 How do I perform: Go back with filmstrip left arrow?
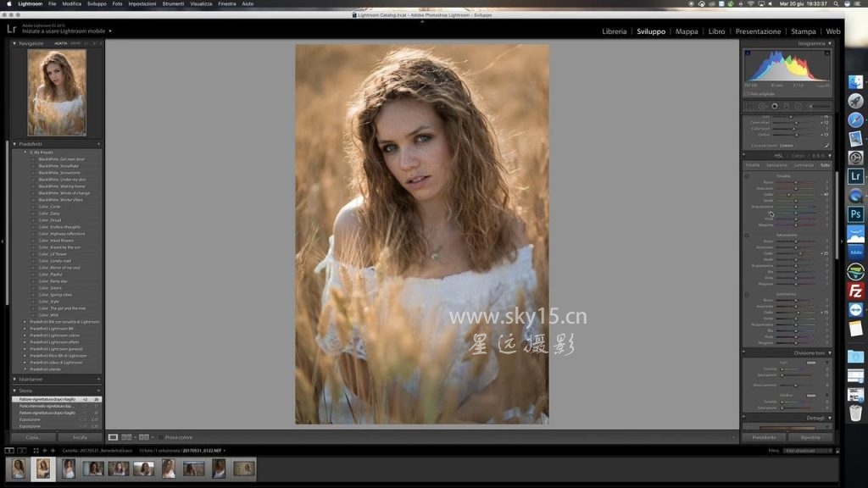click(x=45, y=451)
